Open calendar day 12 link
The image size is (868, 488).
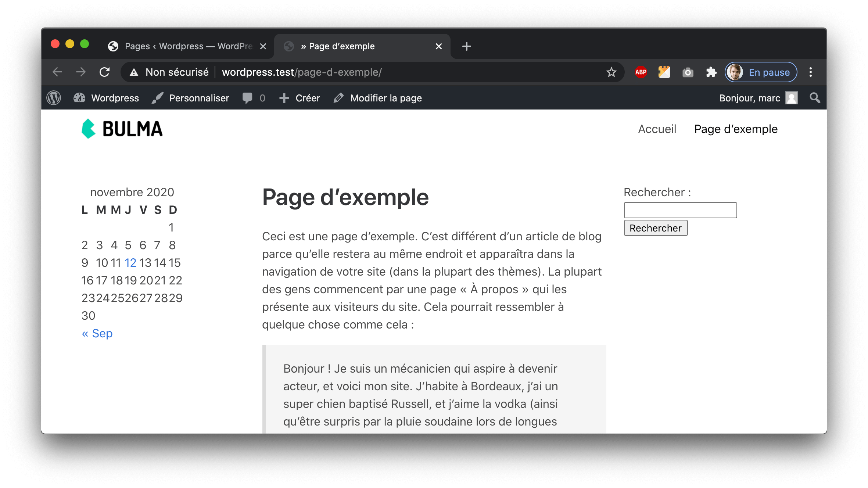(130, 263)
